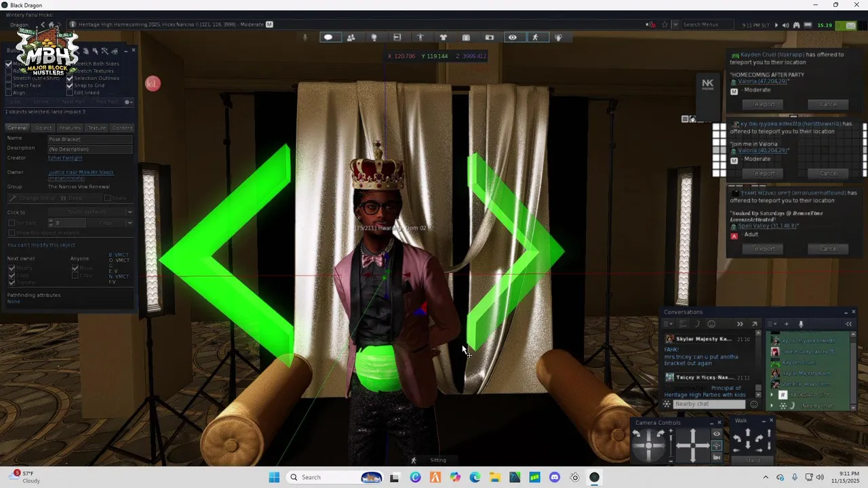This screenshot has width=868, height=488.
Task: Toggle the Stretch (Ctrl+Shift) option
Action: click(x=9, y=78)
